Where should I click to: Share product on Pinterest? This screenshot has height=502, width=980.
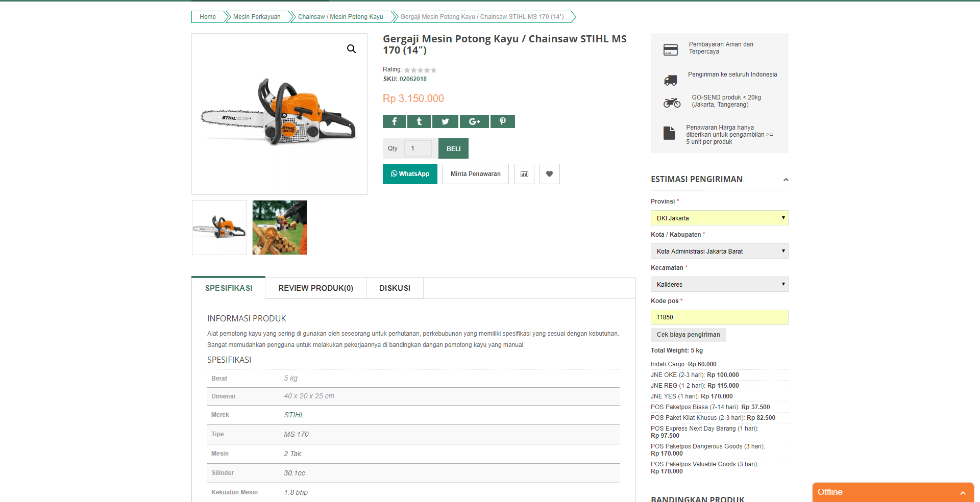coord(502,121)
